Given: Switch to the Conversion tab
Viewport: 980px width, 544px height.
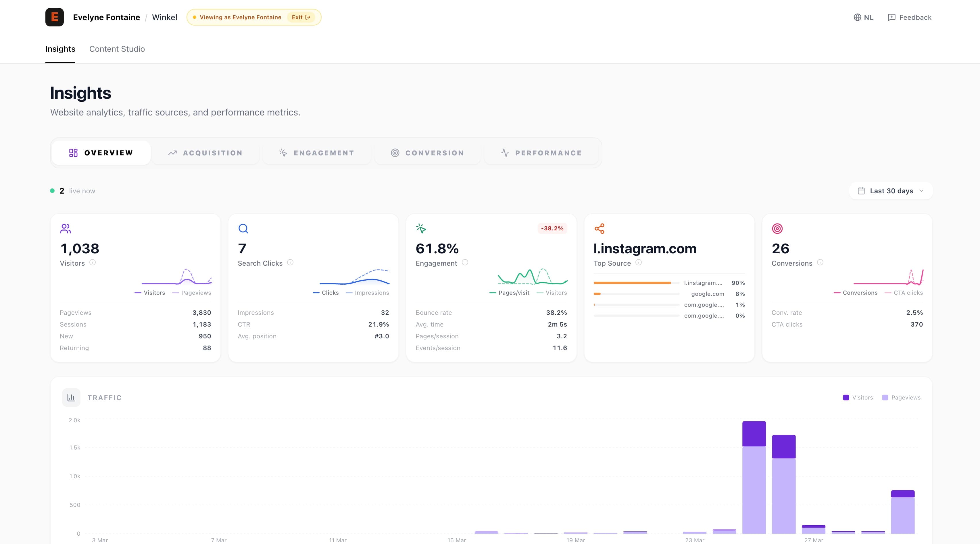Looking at the screenshot, I should click(x=428, y=153).
